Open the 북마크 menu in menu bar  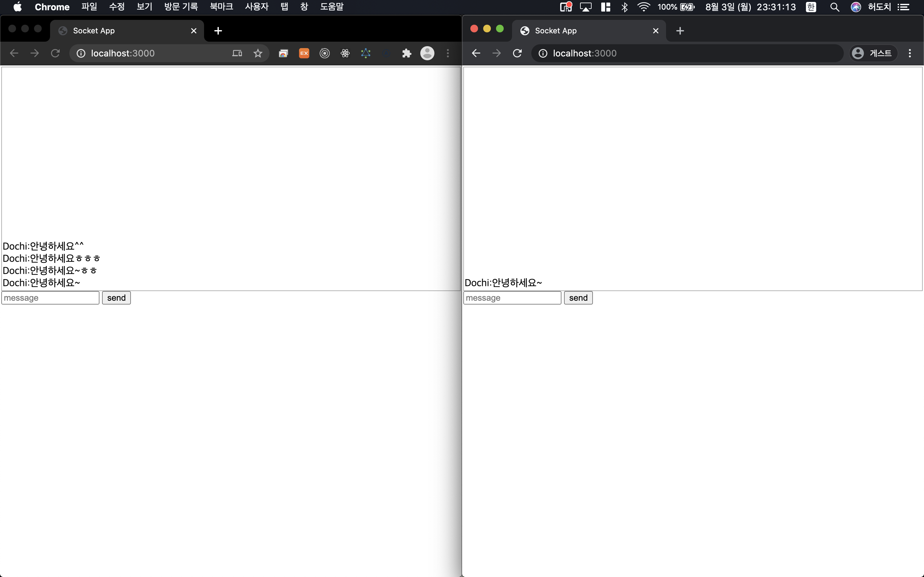[x=221, y=7]
